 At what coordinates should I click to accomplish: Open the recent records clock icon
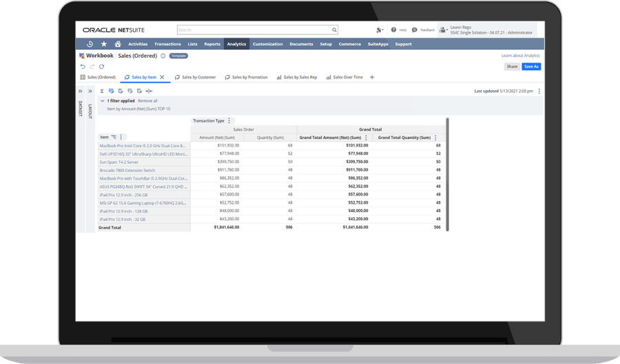click(90, 44)
